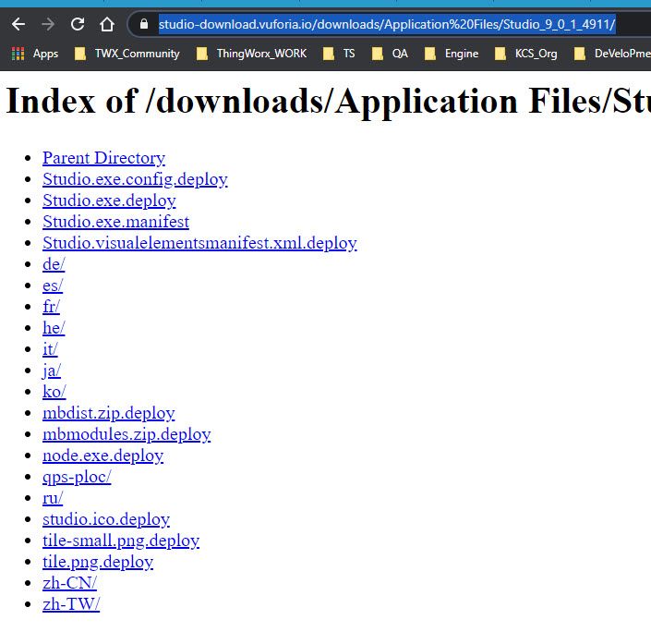The image size is (651, 644).
Task: Download mbmodules.zip.deploy file
Action: coord(127,434)
